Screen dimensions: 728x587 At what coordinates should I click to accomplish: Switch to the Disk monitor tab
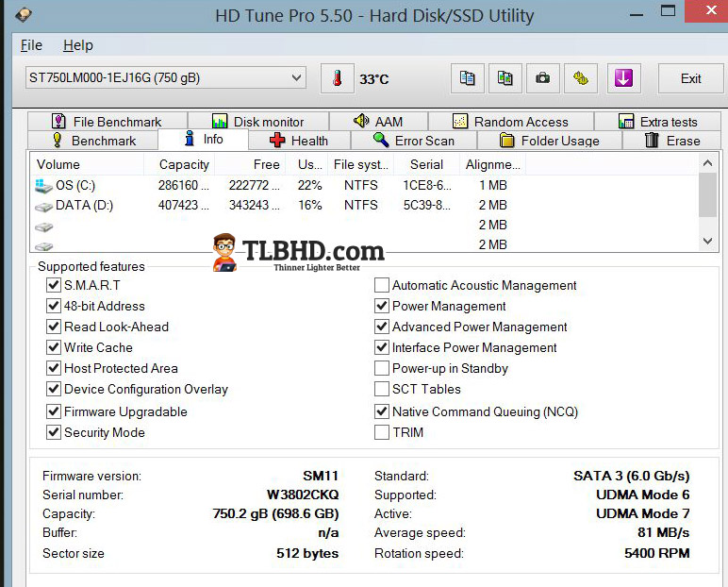(258, 122)
